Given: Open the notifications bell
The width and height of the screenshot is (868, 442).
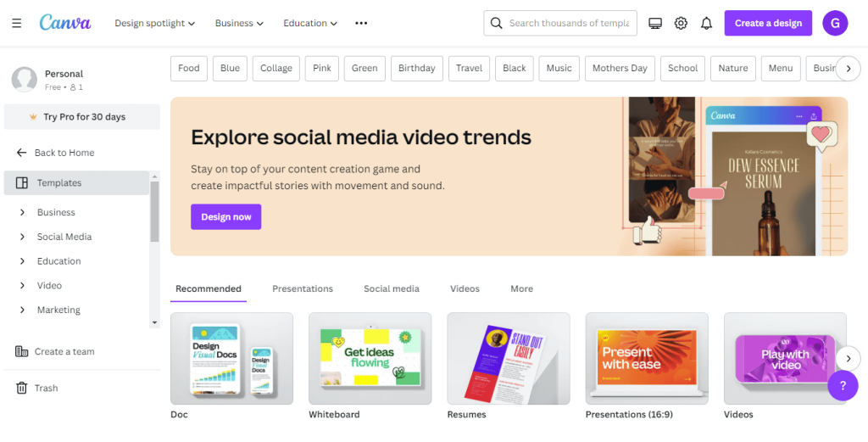Looking at the screenshot, I should click(706, 23).
